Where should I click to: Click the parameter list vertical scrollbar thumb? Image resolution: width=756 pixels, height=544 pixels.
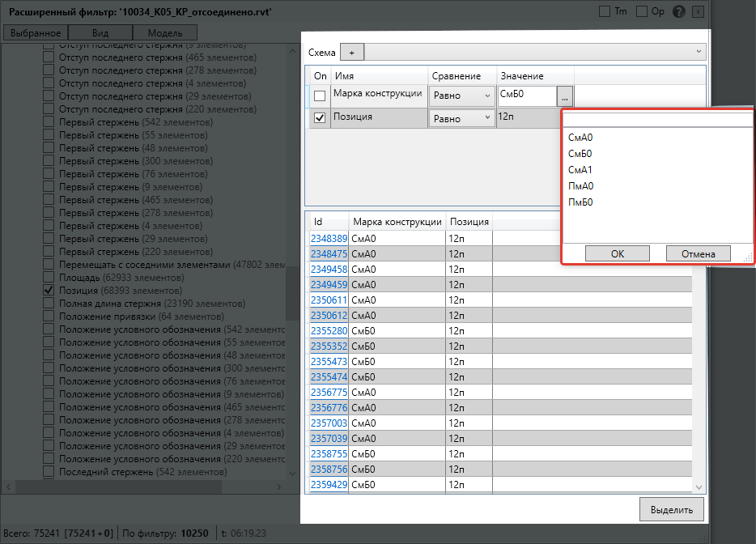tap(293, 293)
